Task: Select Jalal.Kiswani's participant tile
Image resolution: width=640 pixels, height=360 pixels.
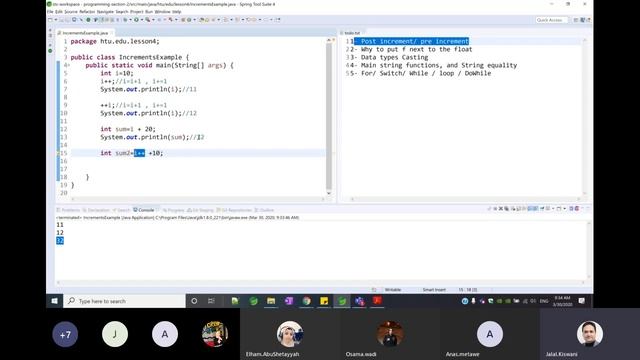Action: [590, 334]
